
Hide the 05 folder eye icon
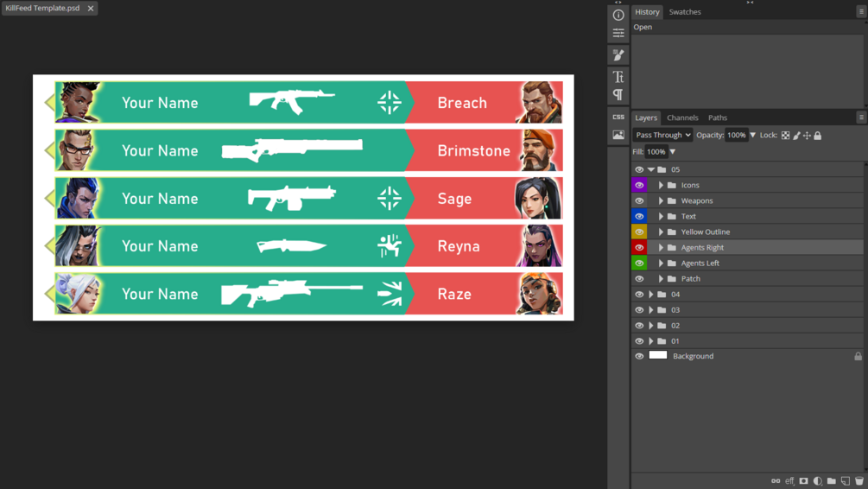click(x=639, y=169)
